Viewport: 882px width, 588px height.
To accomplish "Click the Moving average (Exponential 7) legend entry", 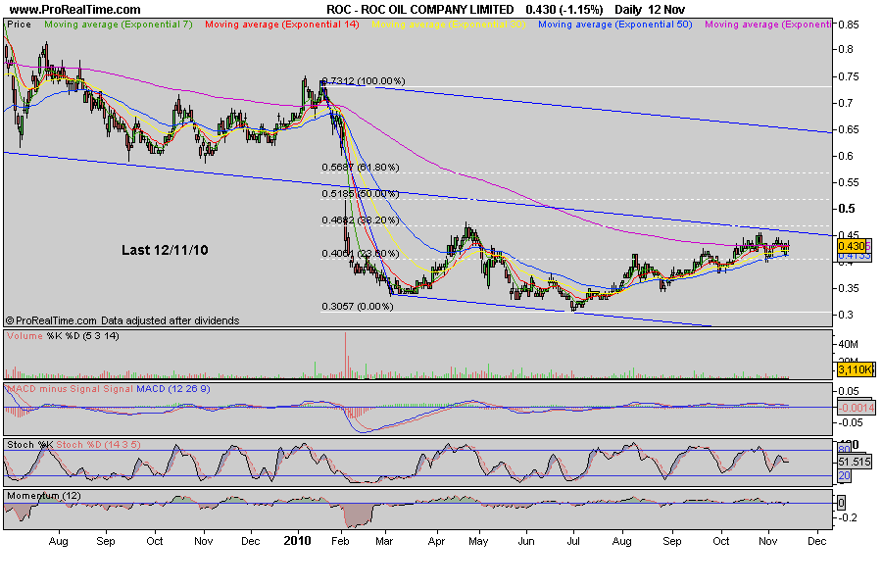I will [119, 24].
